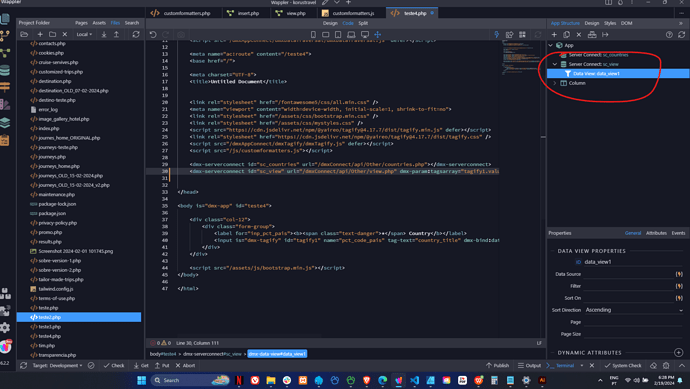Screen dimensions: 690x389
Task: Expand the Column node in App Structure
Action: pyautogui.click(x=554, y=83)
